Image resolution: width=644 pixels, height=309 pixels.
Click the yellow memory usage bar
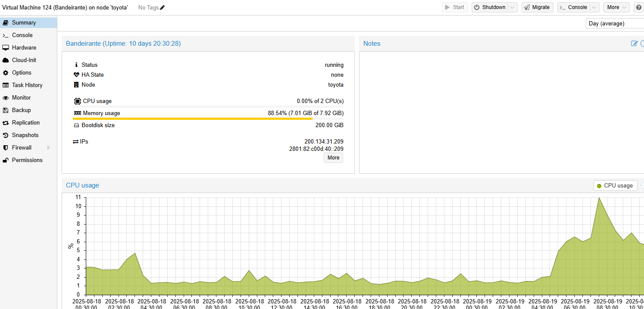pos(192,119)
